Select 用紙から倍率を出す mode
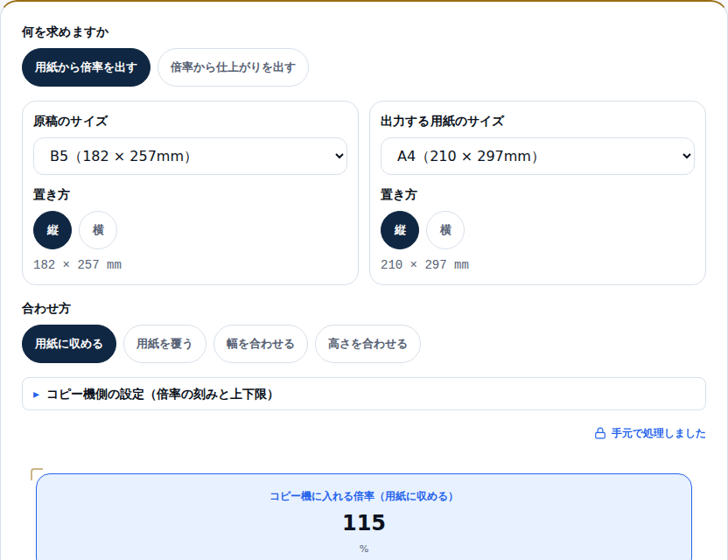The image size is (728, 560). (86, 67)
